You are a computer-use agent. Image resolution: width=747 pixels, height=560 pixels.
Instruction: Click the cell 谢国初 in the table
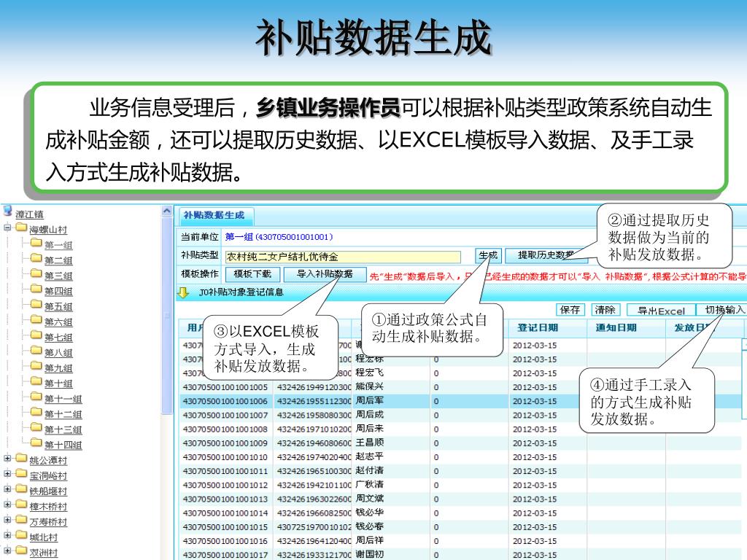point(369,554)
